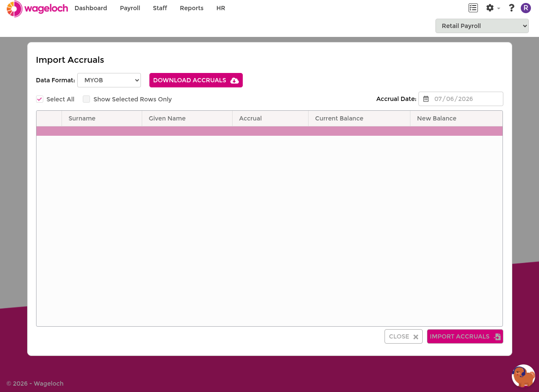Click the Import Accruals button

pos(465,336)
